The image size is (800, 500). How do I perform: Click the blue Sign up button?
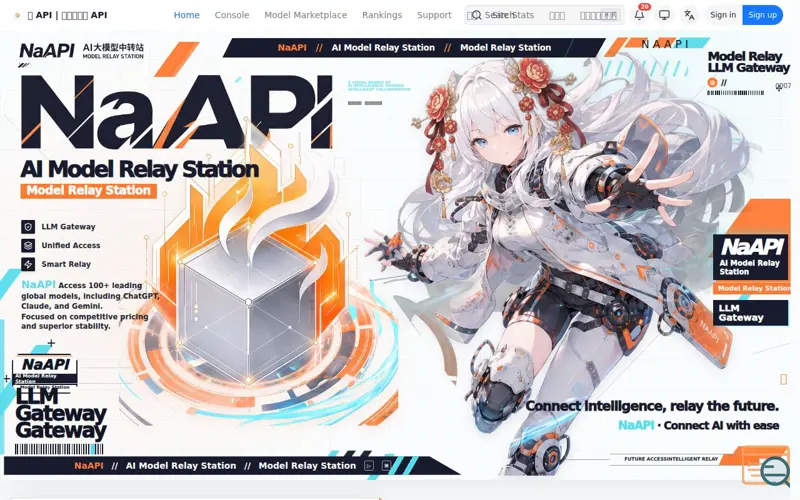tap(762, 15)
